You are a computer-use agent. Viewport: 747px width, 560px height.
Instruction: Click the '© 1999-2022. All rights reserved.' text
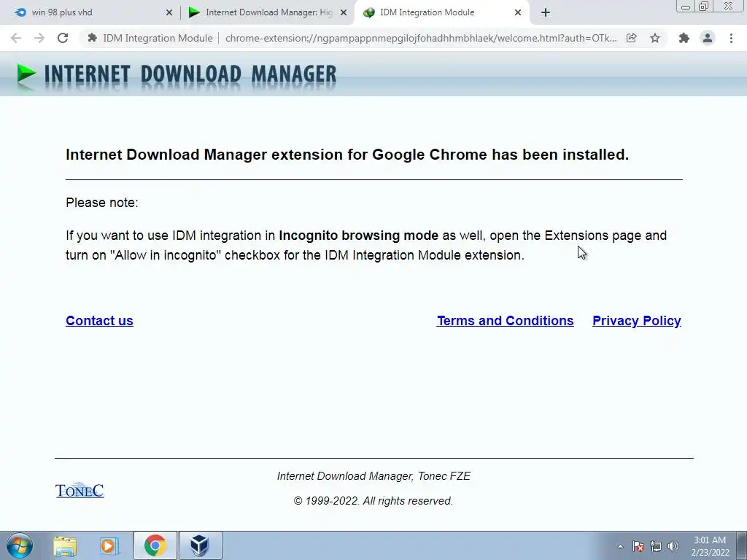tap(373, 501)
